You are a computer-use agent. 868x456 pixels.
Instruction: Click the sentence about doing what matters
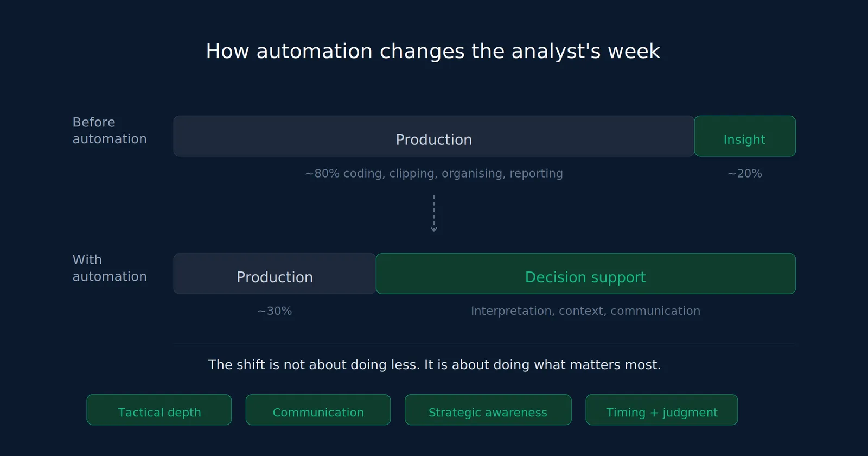click(434, 365)
